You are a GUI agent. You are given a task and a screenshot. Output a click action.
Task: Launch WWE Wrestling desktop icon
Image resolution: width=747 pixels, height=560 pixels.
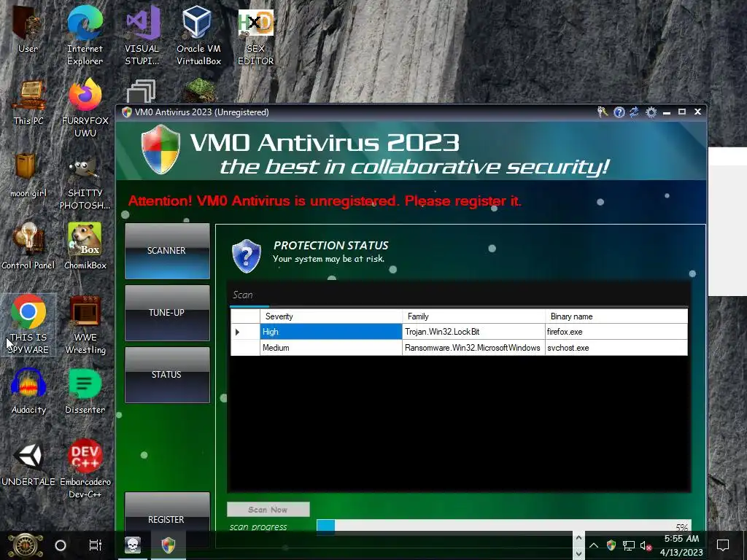[85, 324]
